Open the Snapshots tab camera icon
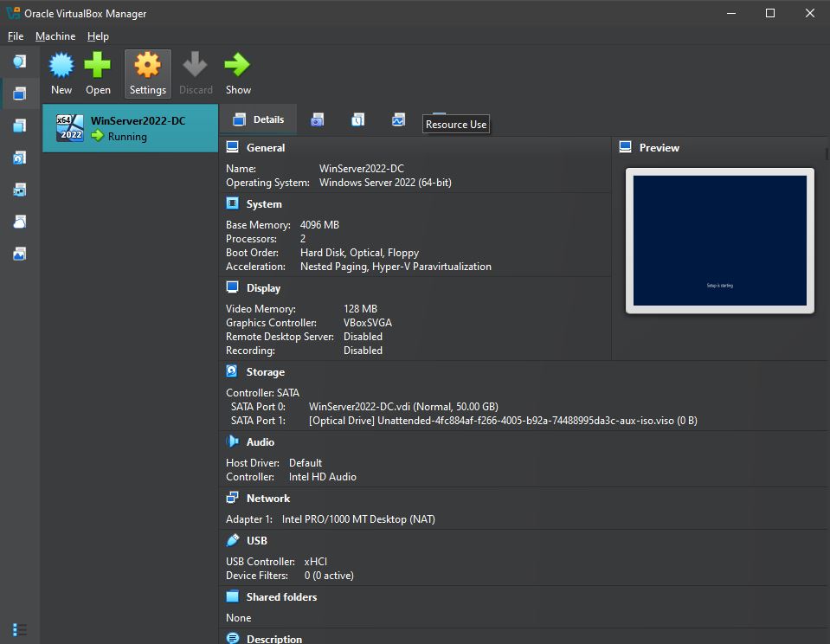This screenshot has width=830, height=644. [317, 119]
